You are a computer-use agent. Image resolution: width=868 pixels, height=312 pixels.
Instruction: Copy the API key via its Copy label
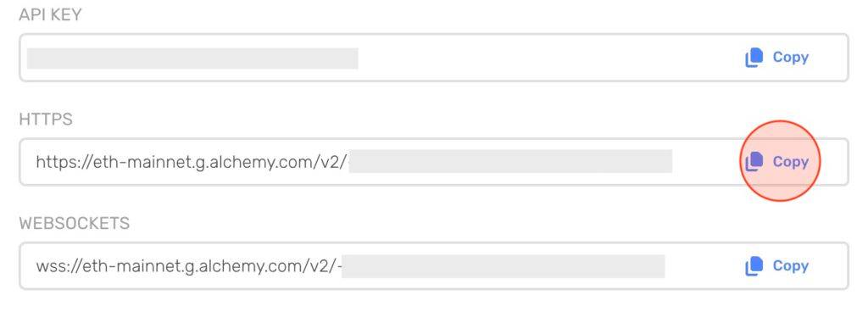tap(791, 57)
